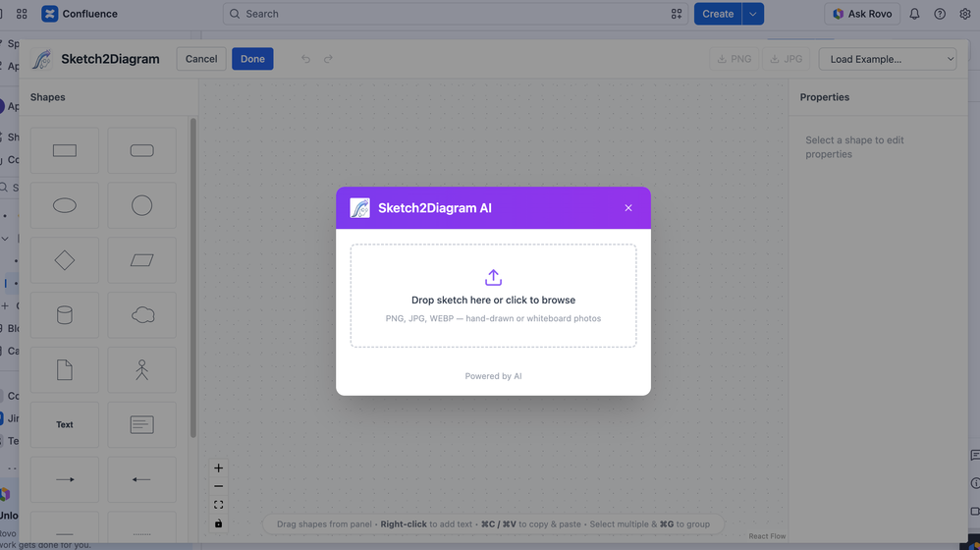Pick the document page shape
Screen dimensions: 980x550
tap(65, 370)
